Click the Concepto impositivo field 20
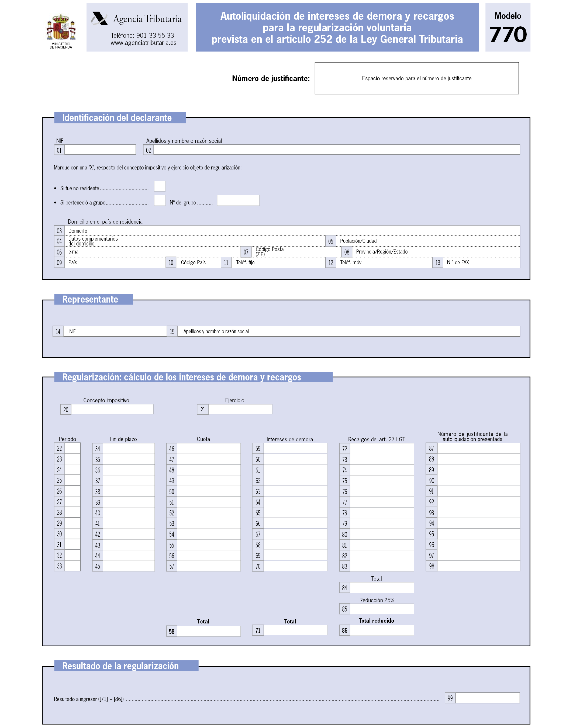Screen dimensions: 573x728 click(x=112, y=410)
